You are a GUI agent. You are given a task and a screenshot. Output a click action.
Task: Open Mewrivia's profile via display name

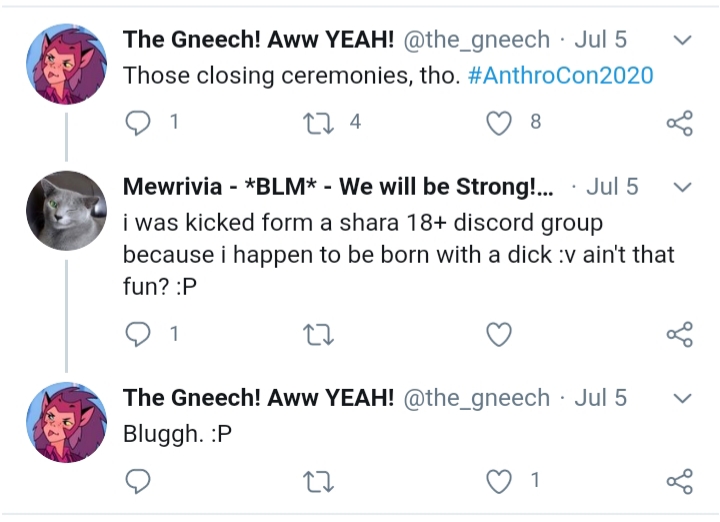(338, 187)
